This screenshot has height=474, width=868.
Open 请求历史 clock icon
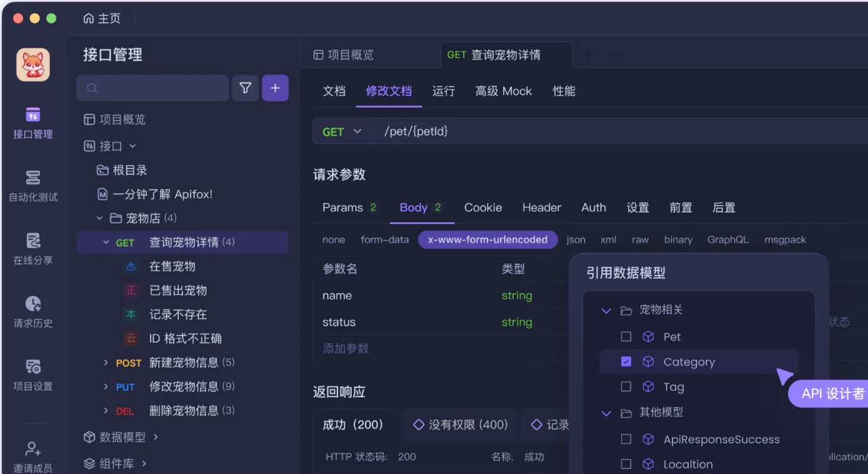pos(33,304)
